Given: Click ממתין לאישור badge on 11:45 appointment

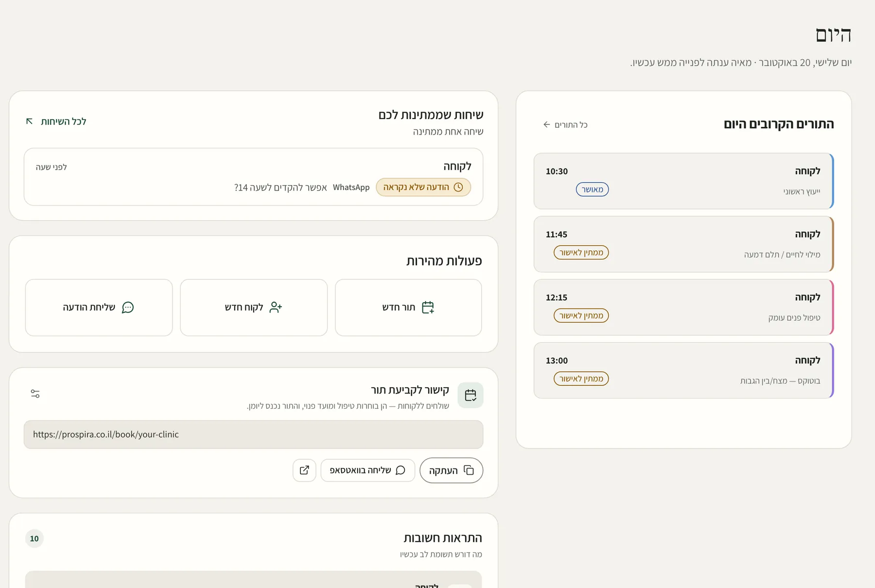Looking at the screenshot, I should pos(581,253).
